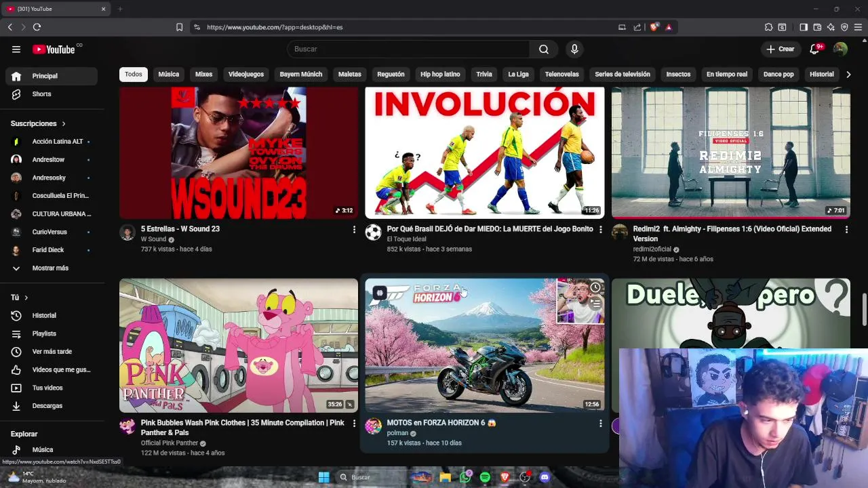Screen dimensions: 868x488
Task: Bookmark this page with the bookmark icon
Action: click(x=179, y=27)
